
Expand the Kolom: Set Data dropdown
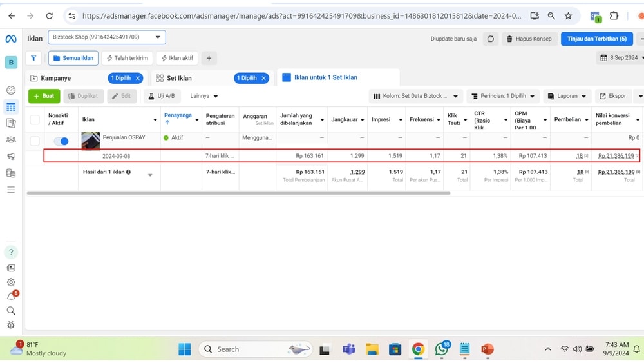pyautogui.click(x=415, y=96)
